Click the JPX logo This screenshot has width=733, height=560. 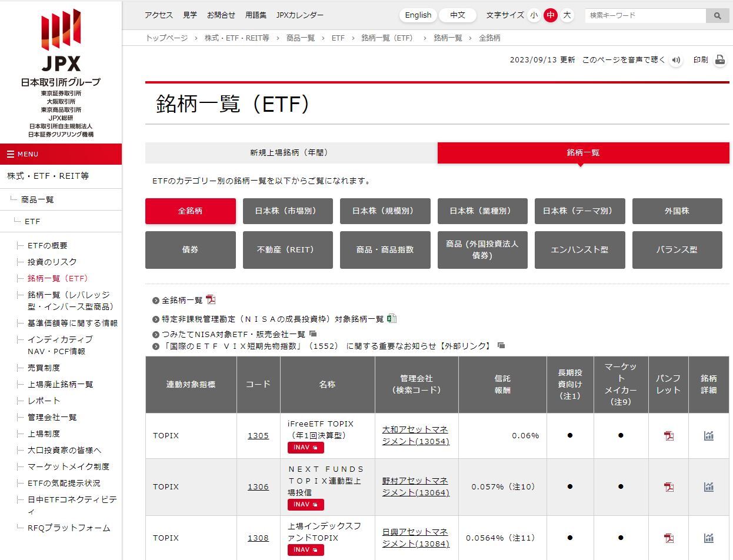click(x=61, y=40)
